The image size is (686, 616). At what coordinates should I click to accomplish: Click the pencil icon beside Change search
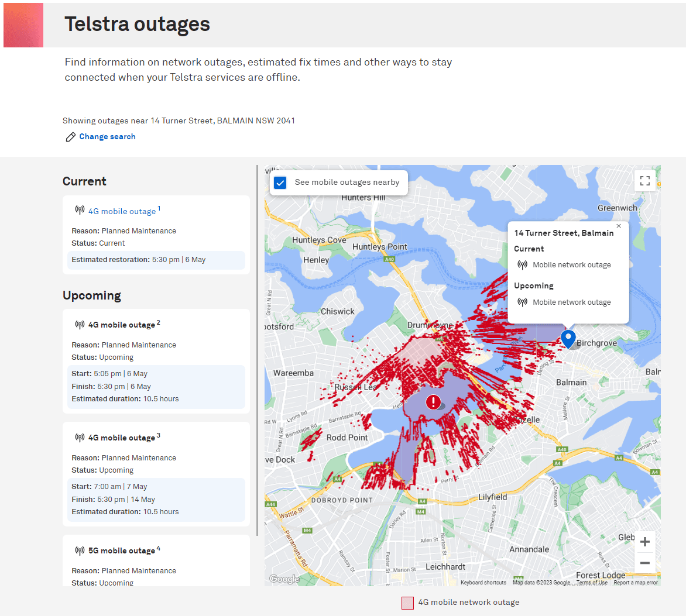tap(70, 137)
